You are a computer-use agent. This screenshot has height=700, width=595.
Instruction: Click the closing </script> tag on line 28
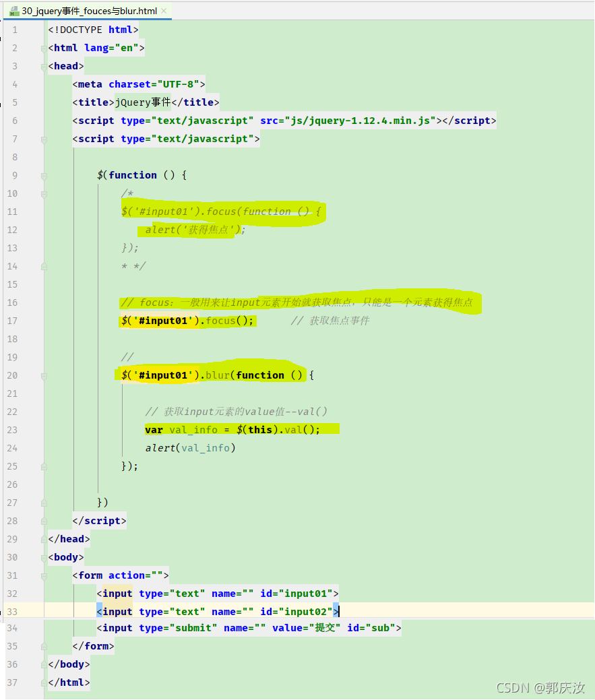(100, 521)
